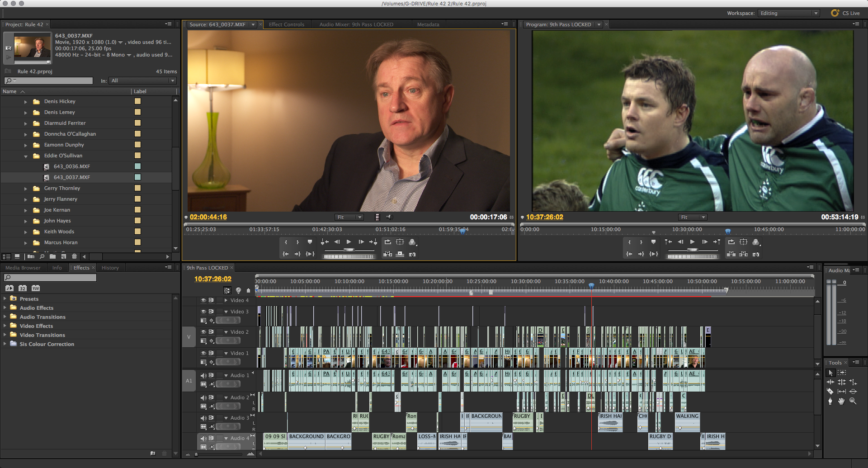Pick the Zoom magnifier tool in Tools panel

[853, 401]
